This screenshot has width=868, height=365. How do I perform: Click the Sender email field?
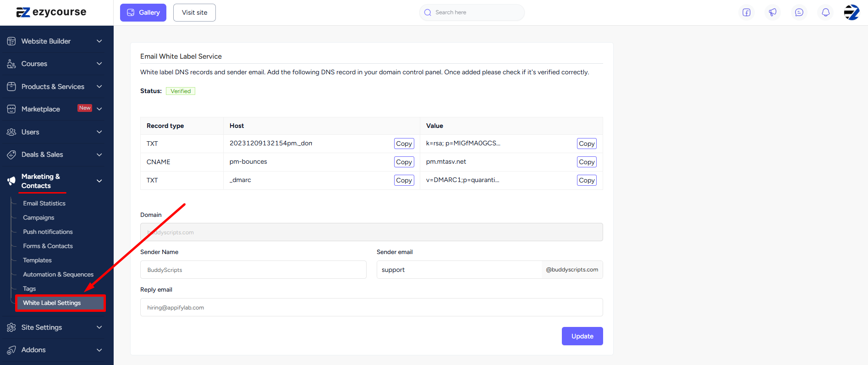(x=459, y=270)
